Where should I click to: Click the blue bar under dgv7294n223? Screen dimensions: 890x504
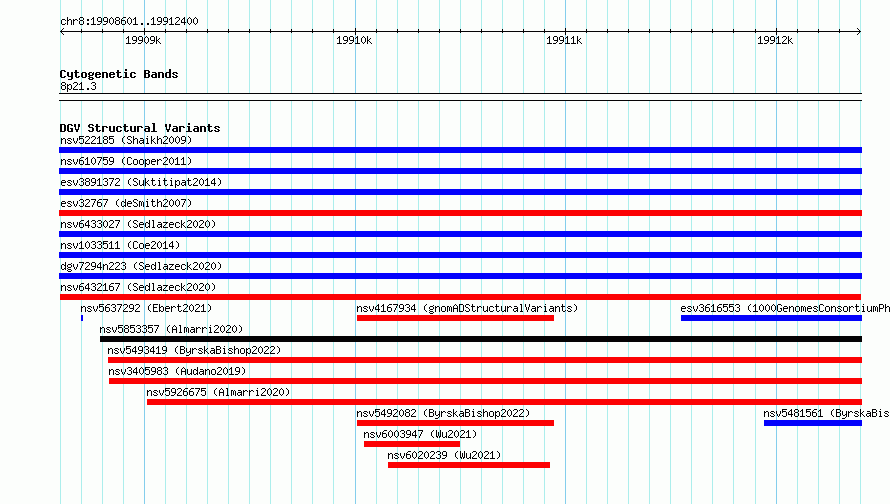click(x=460, y=276)
